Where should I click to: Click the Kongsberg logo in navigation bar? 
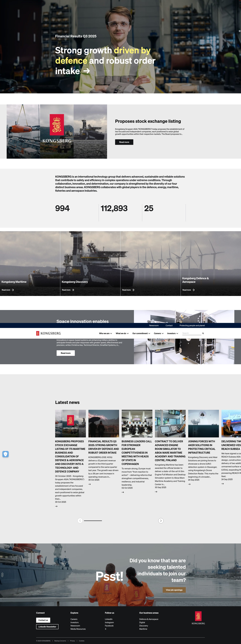[48, 333]
